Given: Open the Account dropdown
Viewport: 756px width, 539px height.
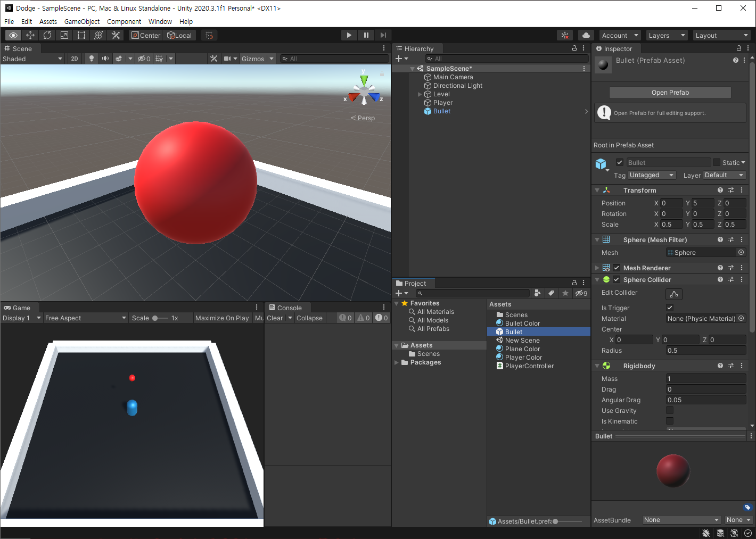Looking at the screenshot, I should point(620,35).
